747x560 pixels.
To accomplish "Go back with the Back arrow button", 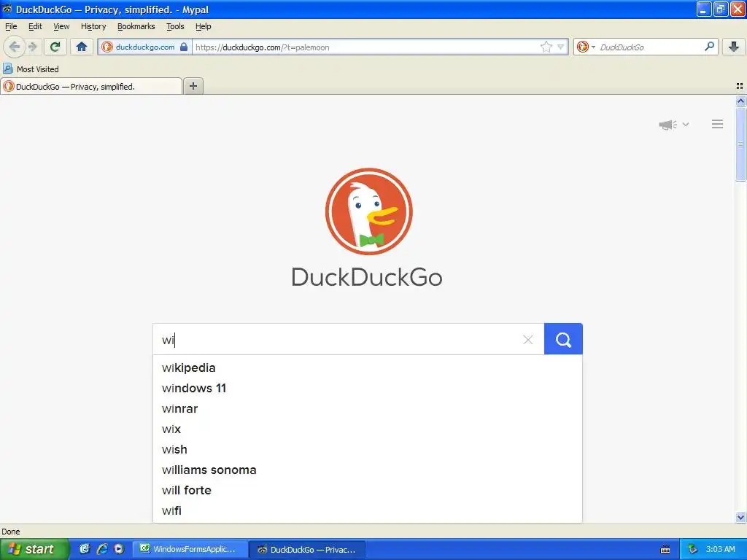I will point(15,47).
